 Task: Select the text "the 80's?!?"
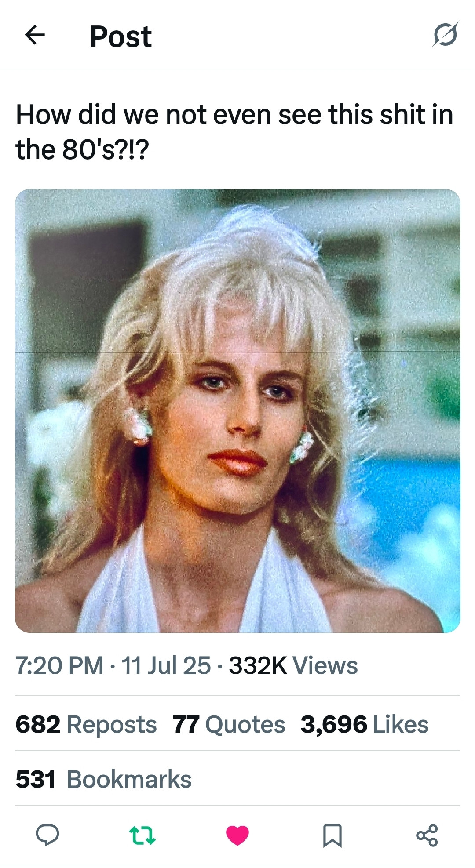[x=82, y=149]
